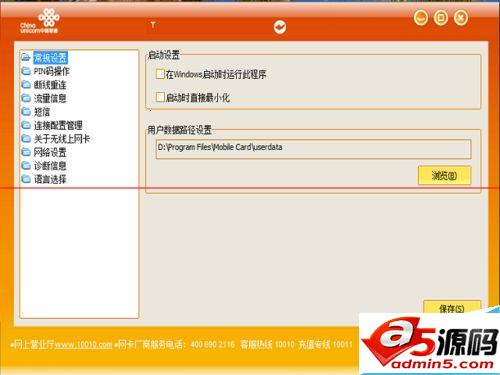Enable 在Windows启动时运行此程序 checkbox
Screen dimensions: 500x375
click(160, 74)
